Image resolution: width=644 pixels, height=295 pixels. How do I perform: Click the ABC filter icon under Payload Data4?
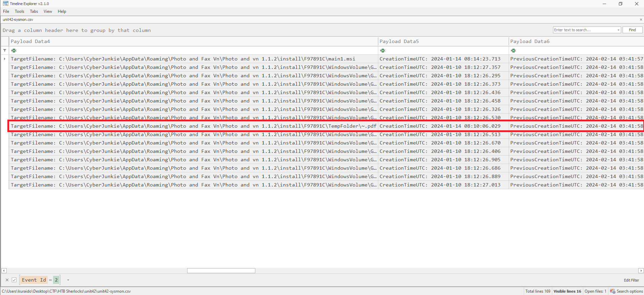pyautogui.click(x=14, y=51)
